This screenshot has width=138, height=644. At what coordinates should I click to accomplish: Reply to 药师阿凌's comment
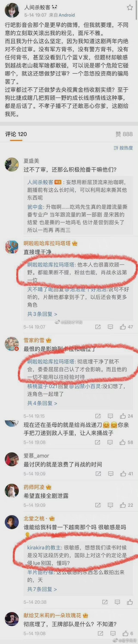[x=110, y=505]
